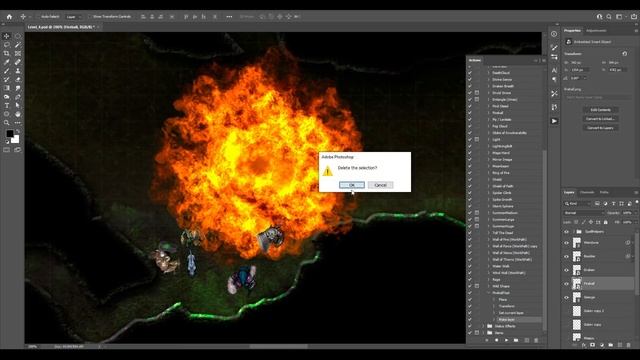Collapse the expanded action above the Place step
The image size is (640, 360).
coord(489,293)
